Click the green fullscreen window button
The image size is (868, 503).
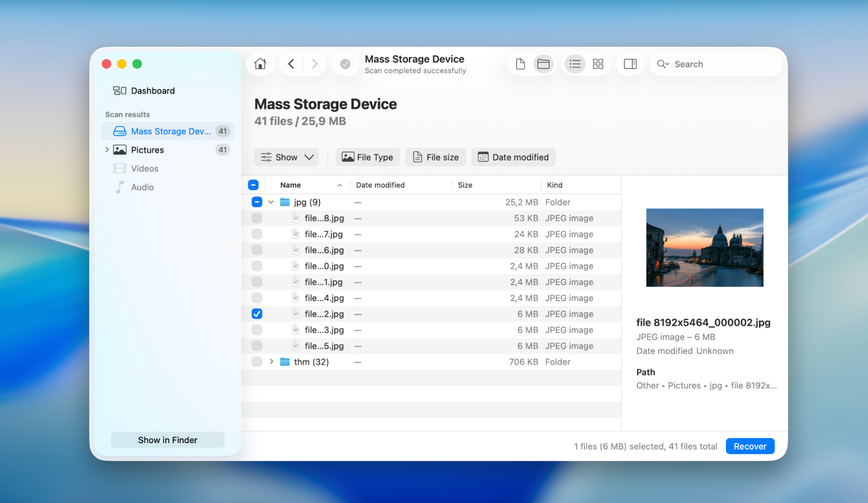click(137, 64)
